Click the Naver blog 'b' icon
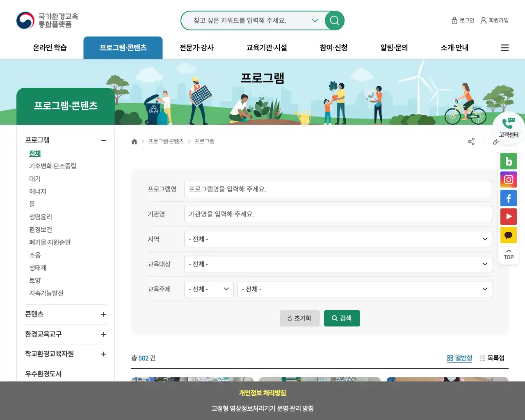Image resolution: width=525 pixels, height=420 pixels. tap(509, 161)
